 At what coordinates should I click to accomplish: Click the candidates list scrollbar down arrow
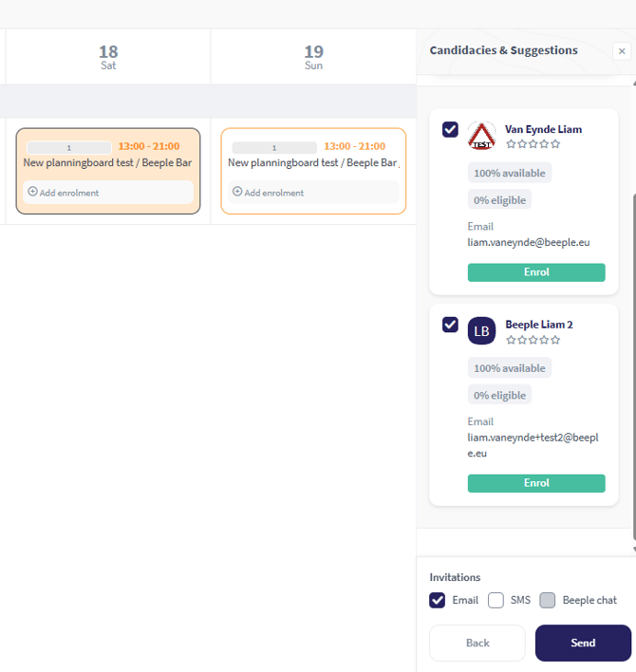point(632,550)
